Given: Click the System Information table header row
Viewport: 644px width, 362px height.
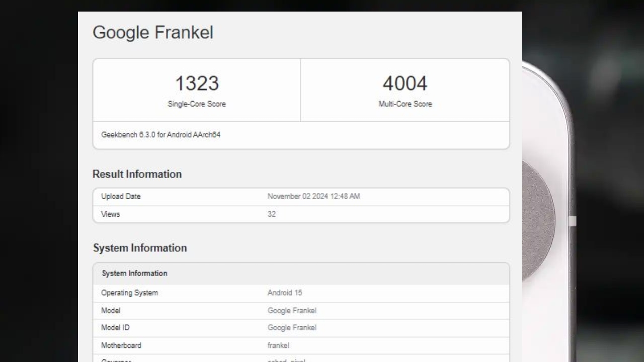Looking at the screenshot, I should [301, 274].
